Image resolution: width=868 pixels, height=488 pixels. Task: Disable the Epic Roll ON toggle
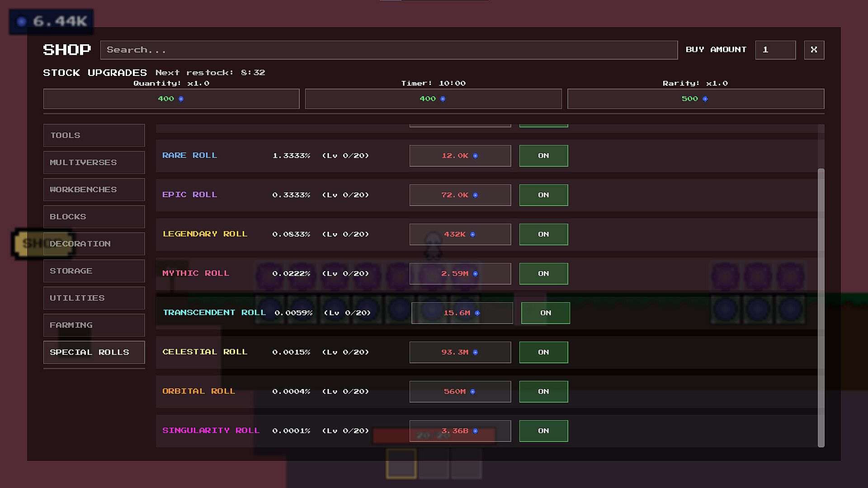[543, 195]
